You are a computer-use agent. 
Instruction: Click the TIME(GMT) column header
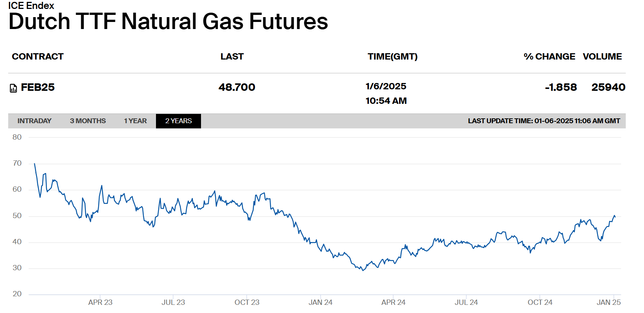pos(392,57)
